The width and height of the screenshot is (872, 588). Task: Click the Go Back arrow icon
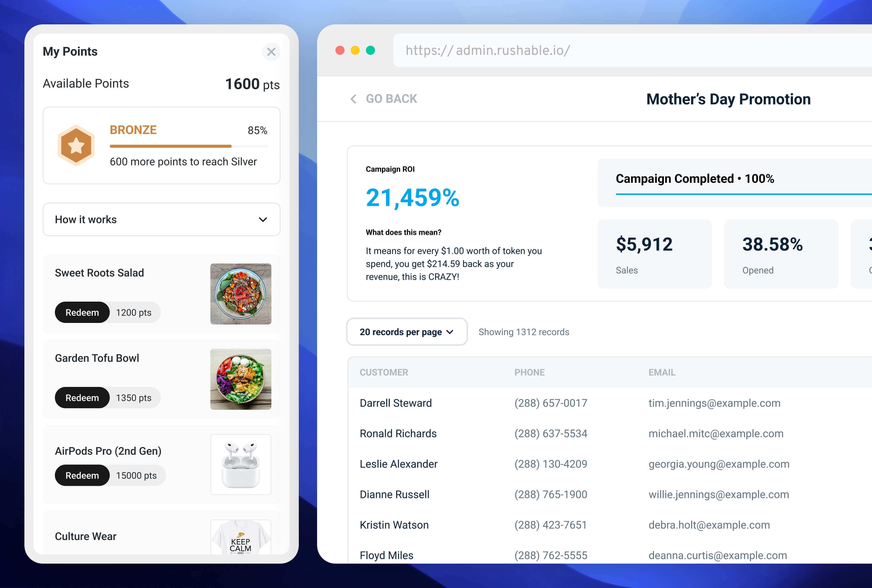click(353, 99)
